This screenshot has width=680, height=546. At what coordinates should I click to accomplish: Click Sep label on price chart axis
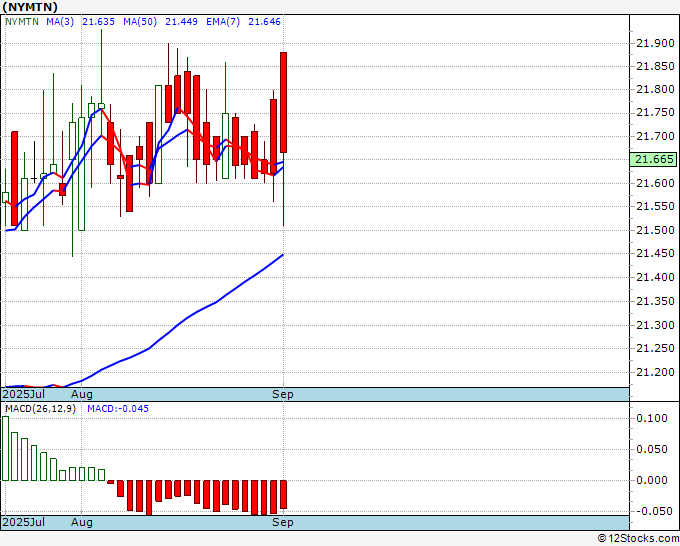click(x=283, y=394)
